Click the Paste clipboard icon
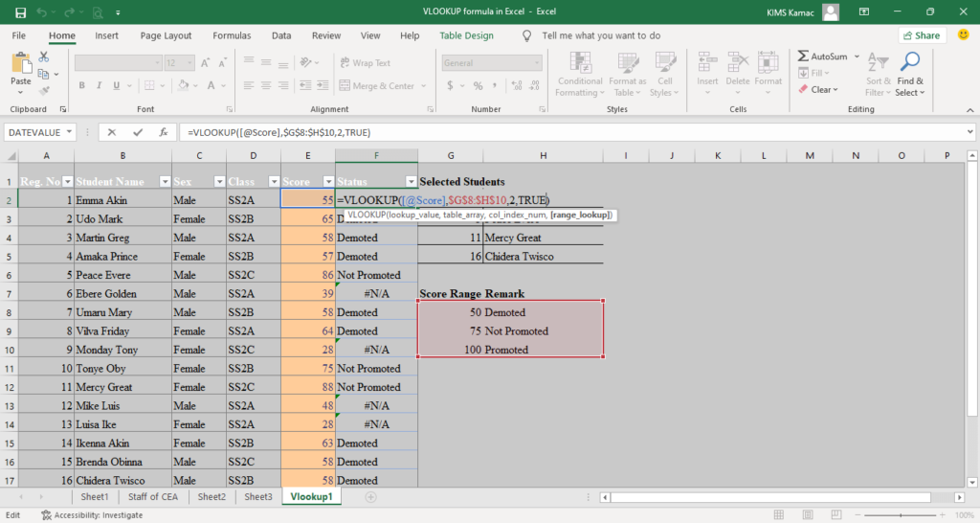980x523 pixels. [x=21, y=64]
